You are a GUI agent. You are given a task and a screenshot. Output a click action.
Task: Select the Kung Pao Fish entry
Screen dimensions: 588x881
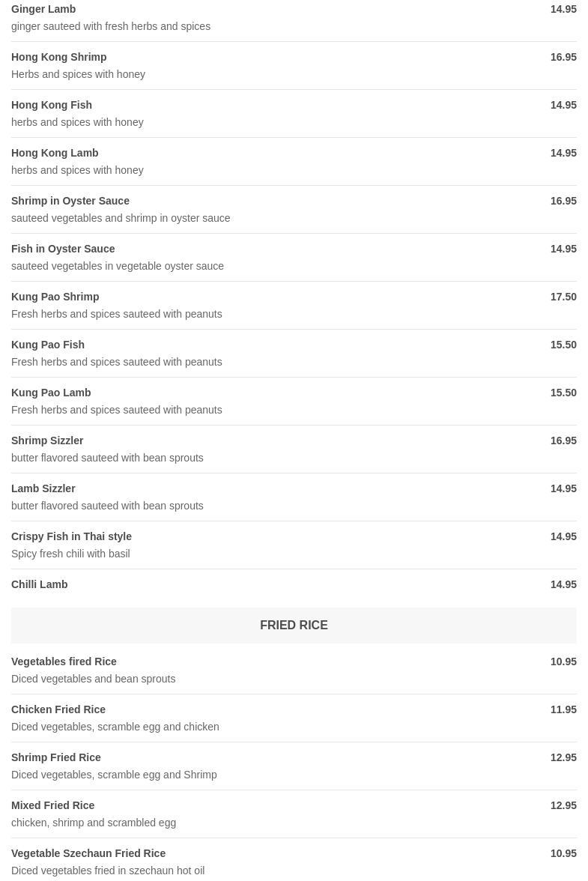coord(48,345)
